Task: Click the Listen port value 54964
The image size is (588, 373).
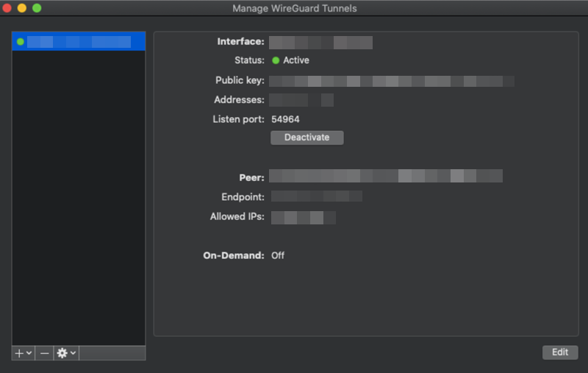Action: [285, 119]
